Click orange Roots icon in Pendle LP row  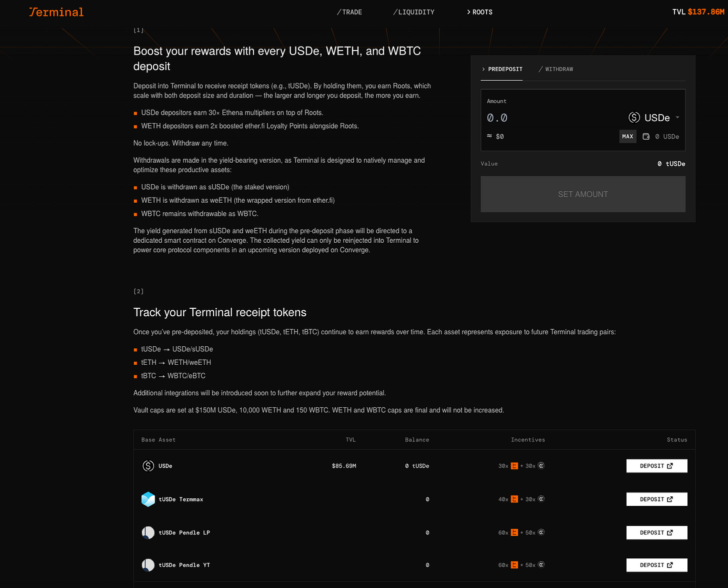click(x=514, y=532)
